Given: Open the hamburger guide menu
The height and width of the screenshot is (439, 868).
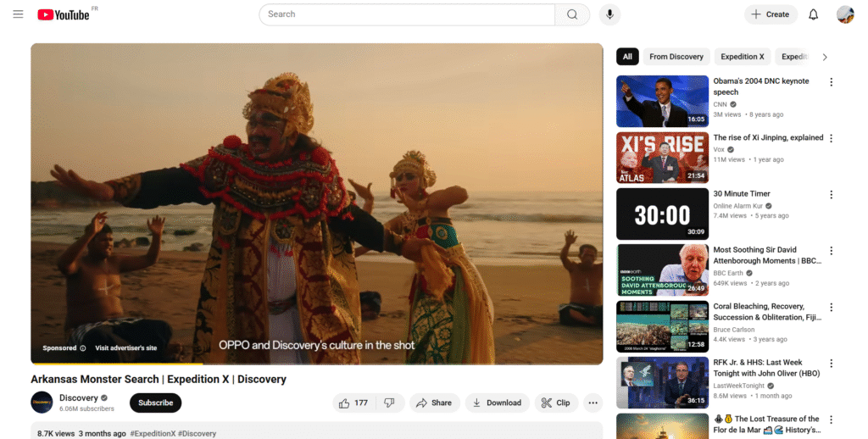Looking at the screenshot, I should 18,14.
